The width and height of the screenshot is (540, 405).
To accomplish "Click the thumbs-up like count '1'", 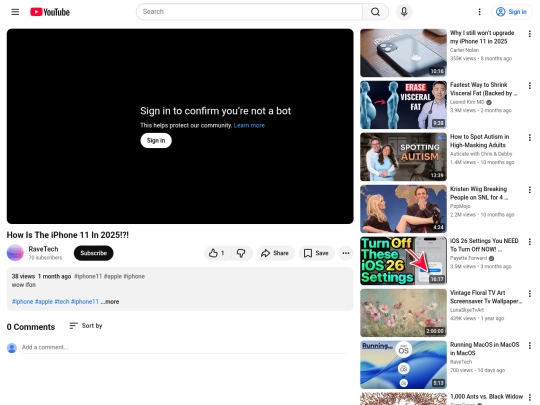I will click(x=222, y=253).
